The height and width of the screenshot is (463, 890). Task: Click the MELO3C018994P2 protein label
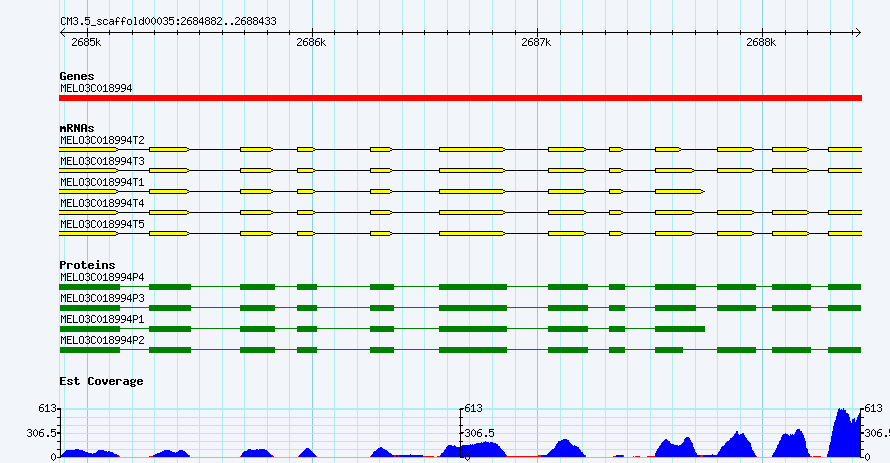[102, 340]
